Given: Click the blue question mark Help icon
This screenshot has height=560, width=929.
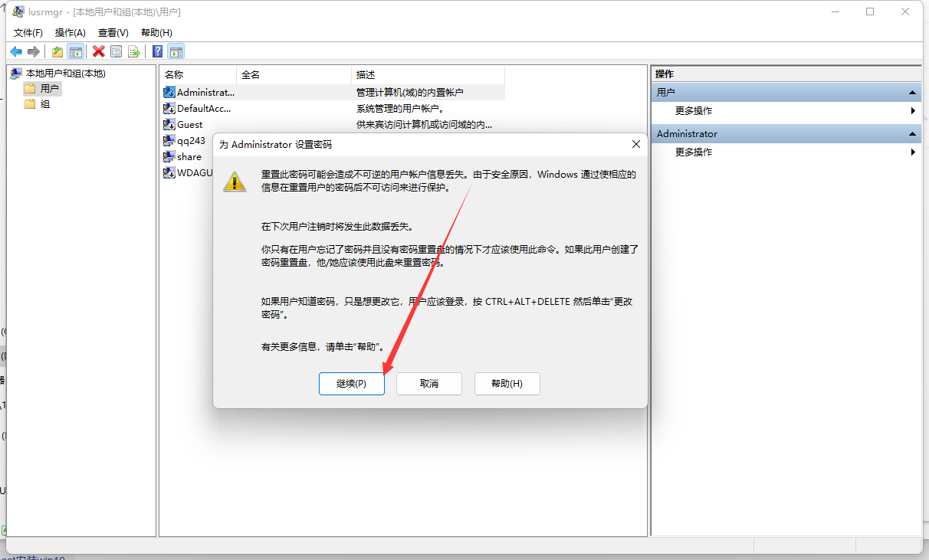Looking at the screenshot, I should click(x=157, y=51).
